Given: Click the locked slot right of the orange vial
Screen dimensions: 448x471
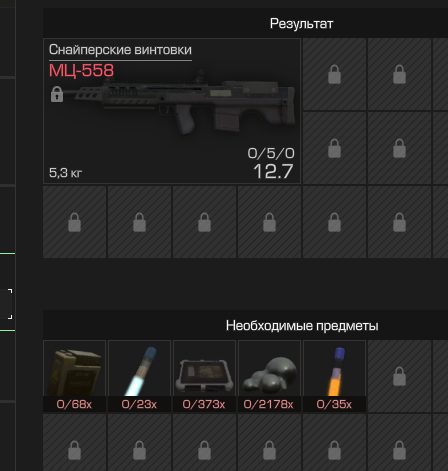Looking at the screenshot, I should (399, 376).
